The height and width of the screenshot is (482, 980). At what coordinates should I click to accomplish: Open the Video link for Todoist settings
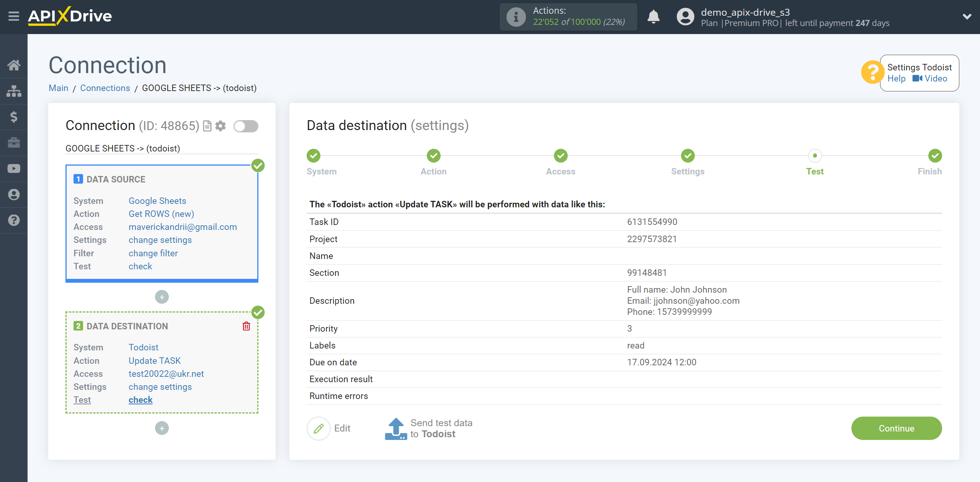tap(930, 78)
